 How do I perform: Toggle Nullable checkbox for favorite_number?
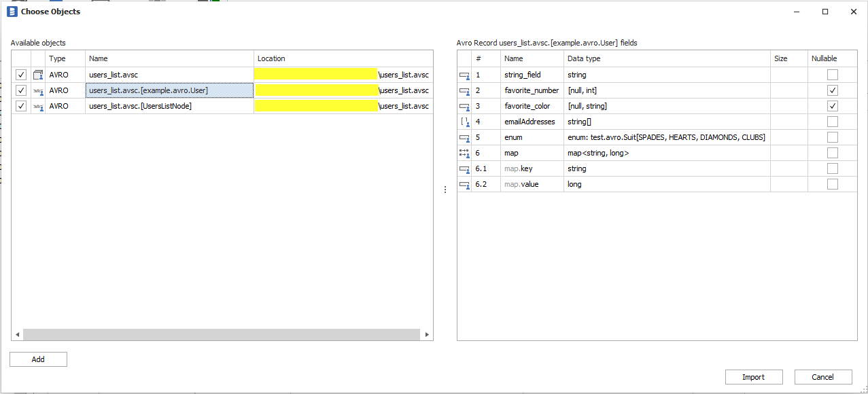832,90
